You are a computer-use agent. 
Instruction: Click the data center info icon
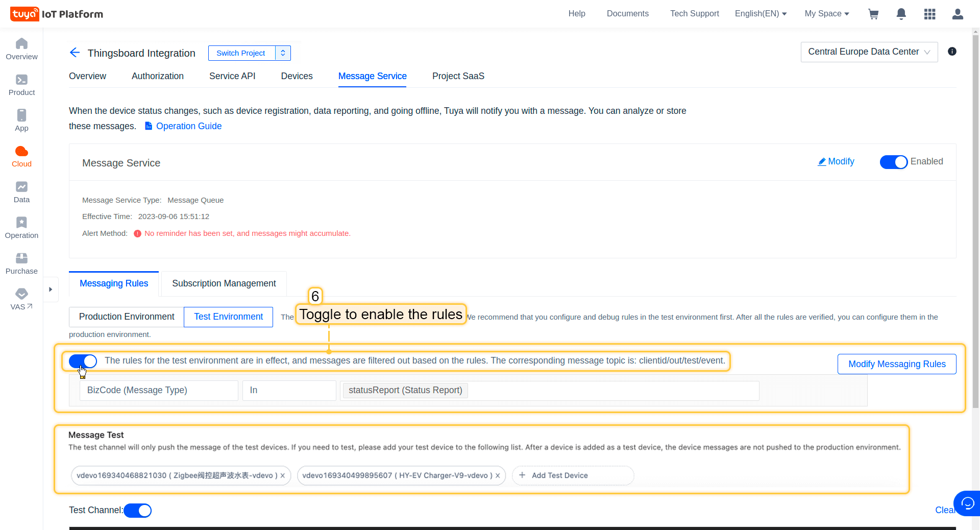click(x=952, y=52)
